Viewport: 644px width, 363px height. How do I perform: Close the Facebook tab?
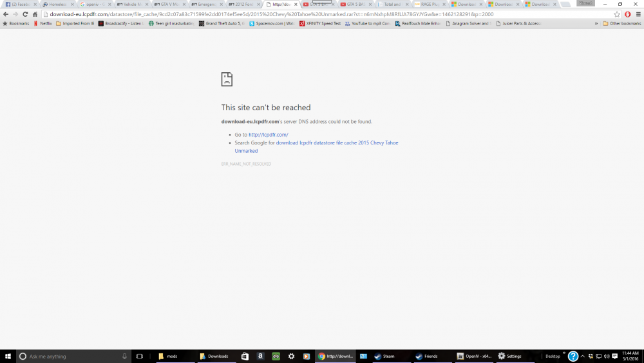pyautogui.click(x=35, y=5)
